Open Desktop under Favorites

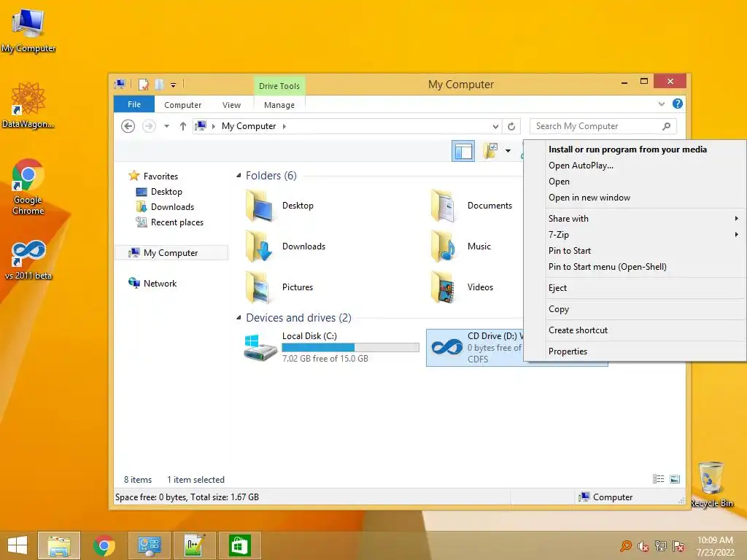tap(166, 192)
